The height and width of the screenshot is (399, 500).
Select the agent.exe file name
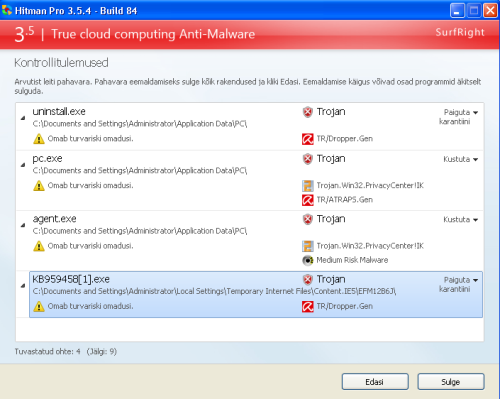tap(54, 219)
